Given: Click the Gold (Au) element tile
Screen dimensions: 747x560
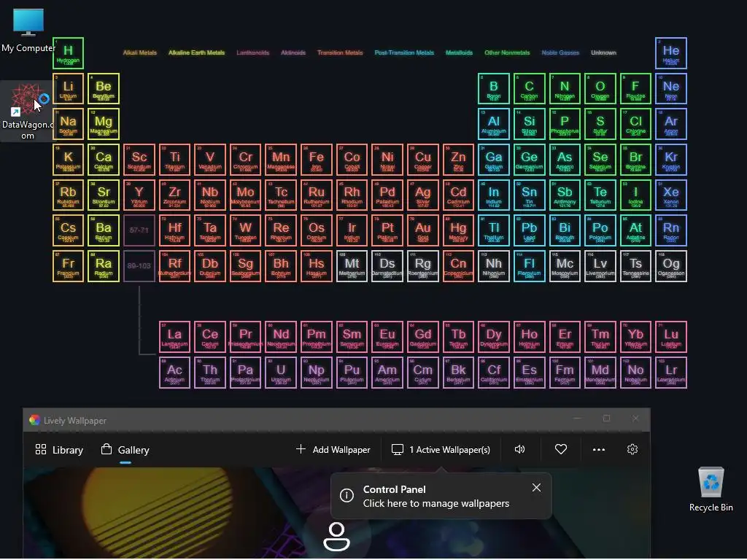Looking at the screenshot, I should click(422, 230).
